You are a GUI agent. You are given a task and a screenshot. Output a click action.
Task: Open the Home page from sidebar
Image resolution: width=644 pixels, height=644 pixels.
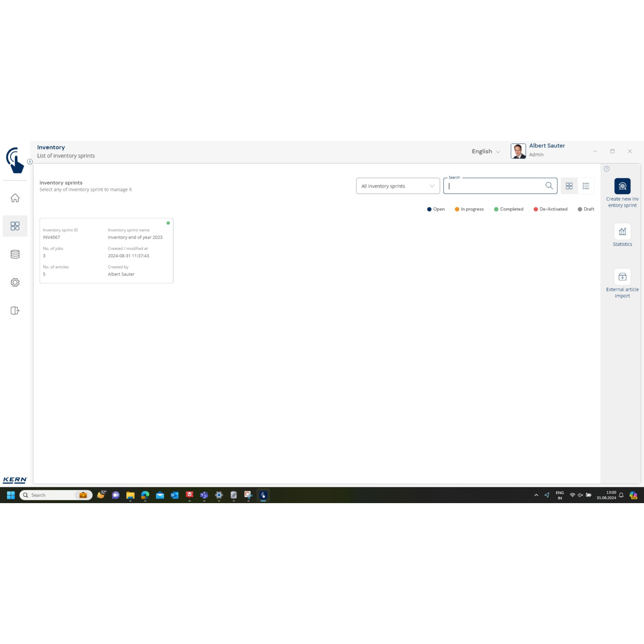tap(15, 198)
